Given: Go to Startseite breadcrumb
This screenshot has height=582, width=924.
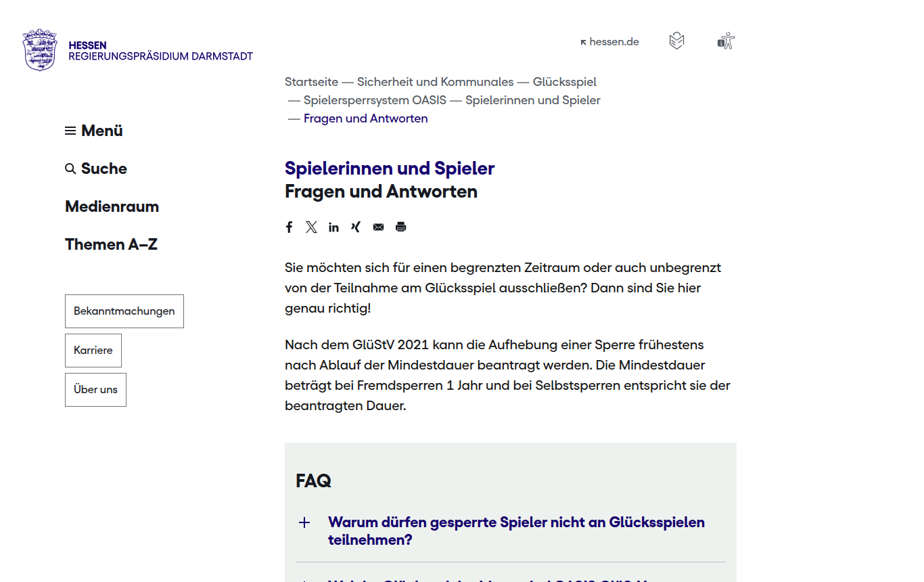Looking at the screenshot, I should (x=311, y=82).
